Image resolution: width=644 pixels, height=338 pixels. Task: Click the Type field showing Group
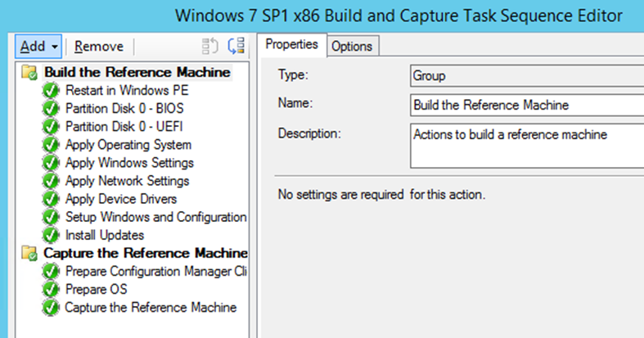[x=527, y=75]
